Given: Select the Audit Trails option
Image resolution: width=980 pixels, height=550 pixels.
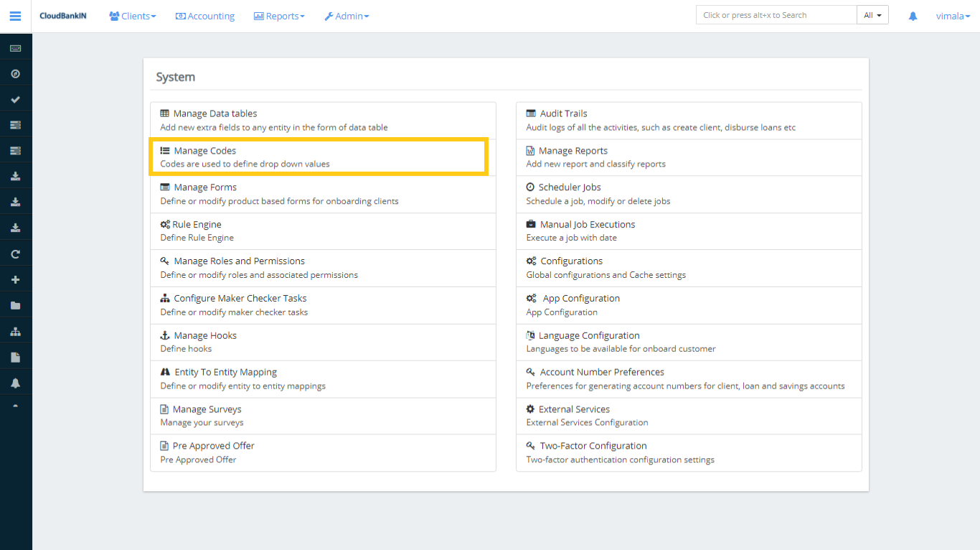Looking at the screenshot, I should 563,113.
